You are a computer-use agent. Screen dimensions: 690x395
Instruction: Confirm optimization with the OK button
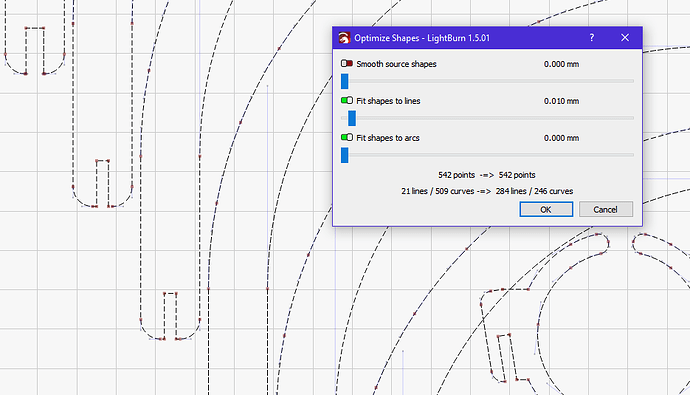(546, 209)
